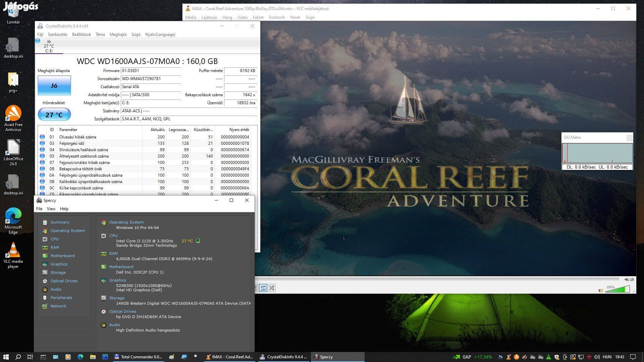Switch to CrystalDiskInfo taskbar button

[284, 357]
